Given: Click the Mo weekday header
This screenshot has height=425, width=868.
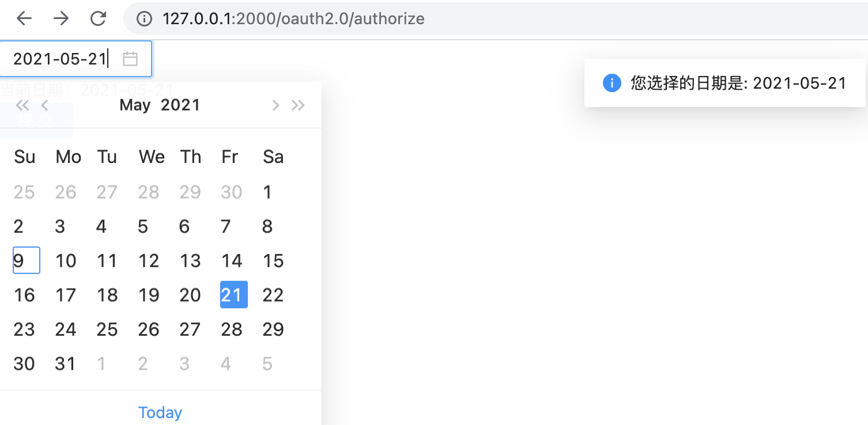Looking at the screenshot, I should pyautogui.click(x=69, y=157).
